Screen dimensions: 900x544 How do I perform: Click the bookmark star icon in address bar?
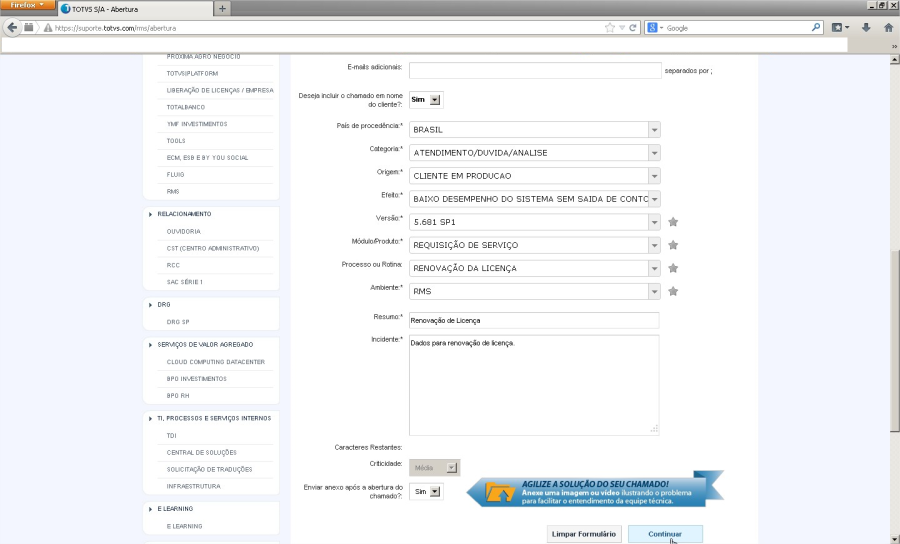pyautogui.click(x=610, y=28)
